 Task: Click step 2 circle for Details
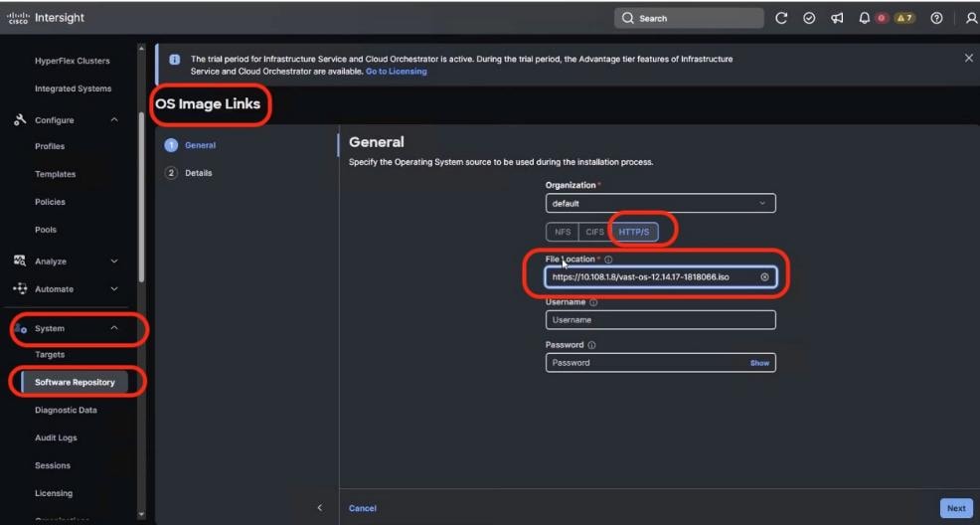(x=171, y=173)
